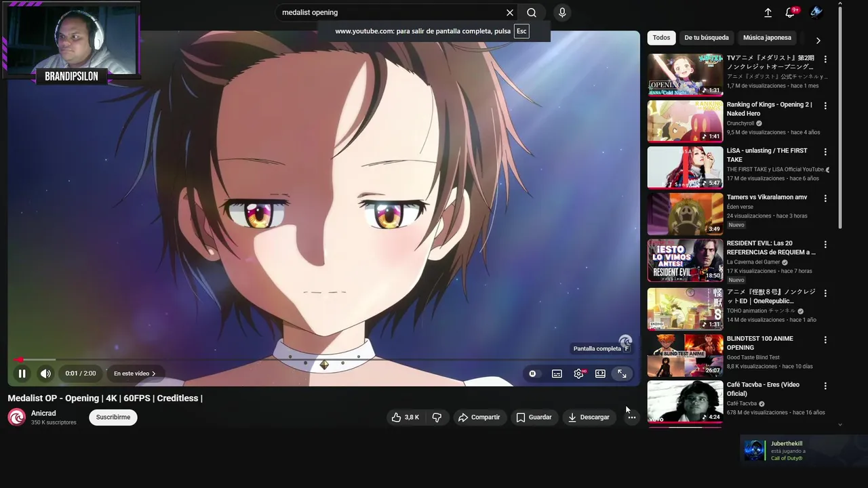Show more filter chips with right arrow
Viewport: 868px width, 488px height.
(818, 40)
